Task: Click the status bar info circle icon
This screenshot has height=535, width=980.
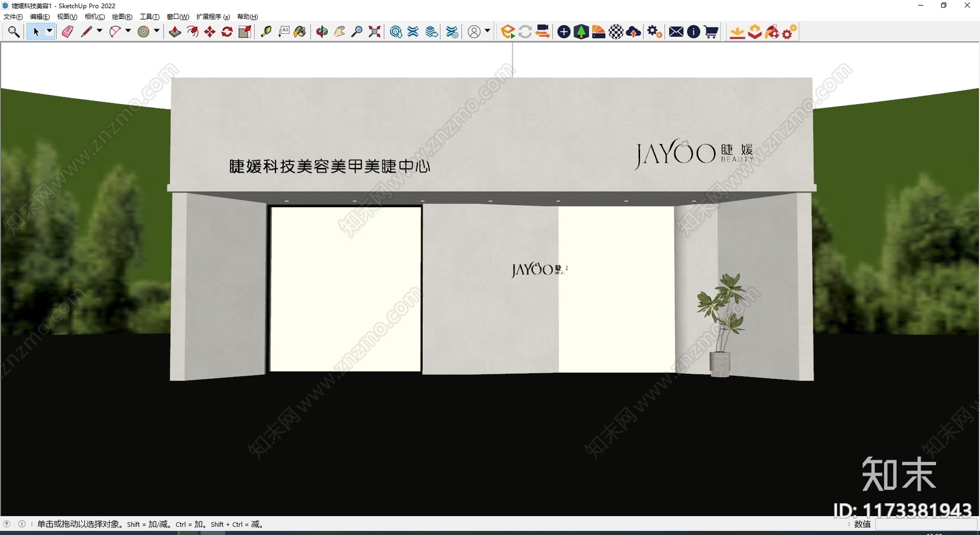Action: tap(22, 524)
